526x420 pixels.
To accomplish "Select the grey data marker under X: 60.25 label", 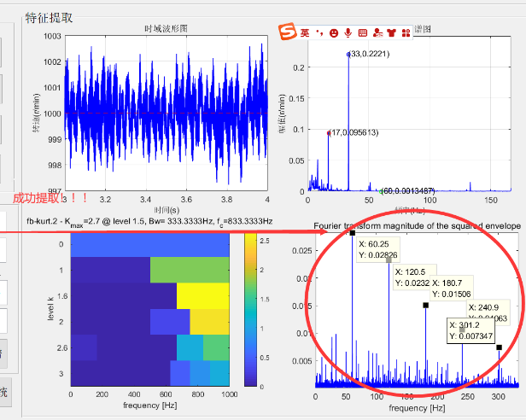I will (x=389, y=260).
